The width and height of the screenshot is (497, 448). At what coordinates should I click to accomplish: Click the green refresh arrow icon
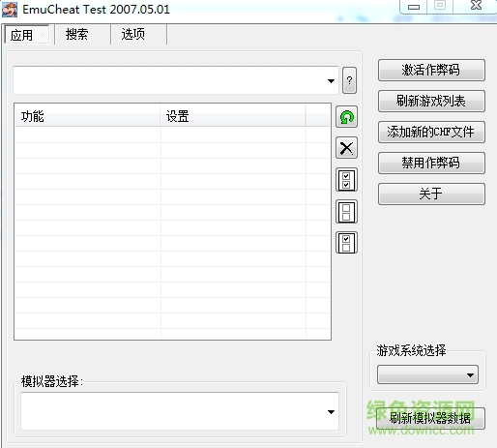point(346,117)
